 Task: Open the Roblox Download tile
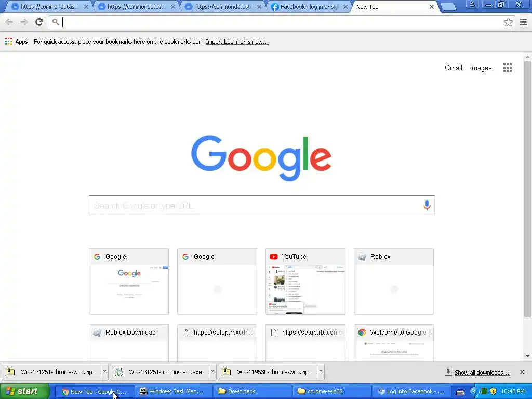129,343
